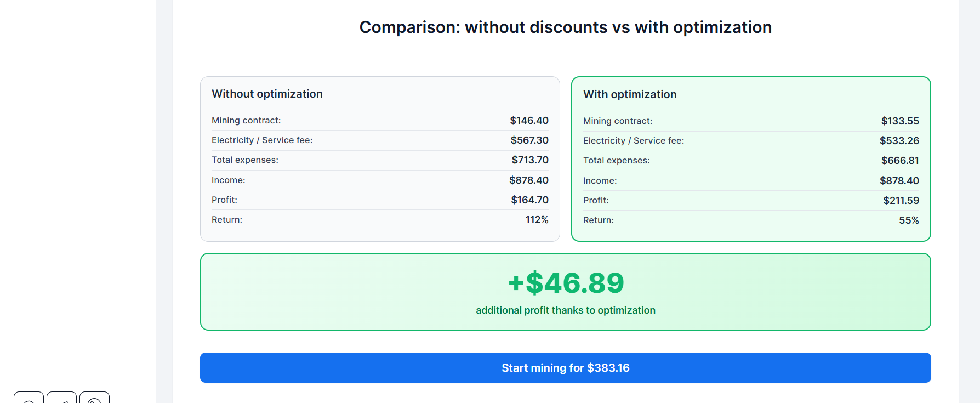This screenshot has height=403, width=980.
Task: Click the Income label in With optimization card
Action: (600, 181)
